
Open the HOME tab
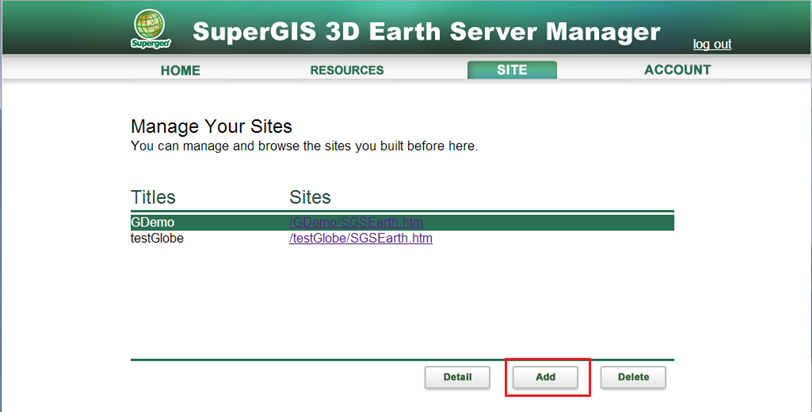[180, 70]
